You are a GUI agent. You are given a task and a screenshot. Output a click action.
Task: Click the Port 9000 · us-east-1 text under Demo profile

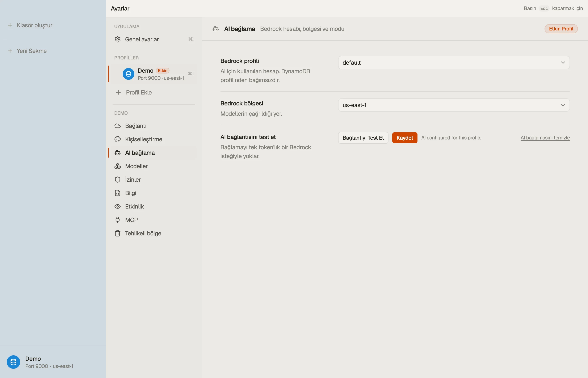pos(161,78)
